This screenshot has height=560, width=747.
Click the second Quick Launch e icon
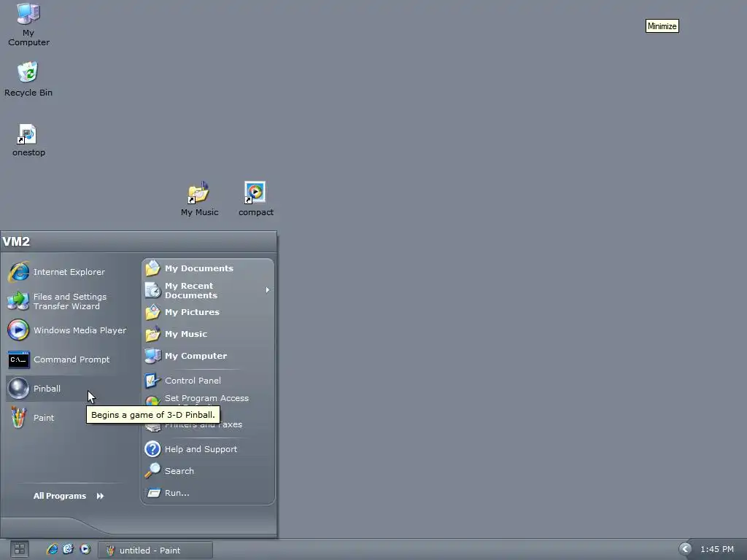pyautogui.click(x=68, y=550)
